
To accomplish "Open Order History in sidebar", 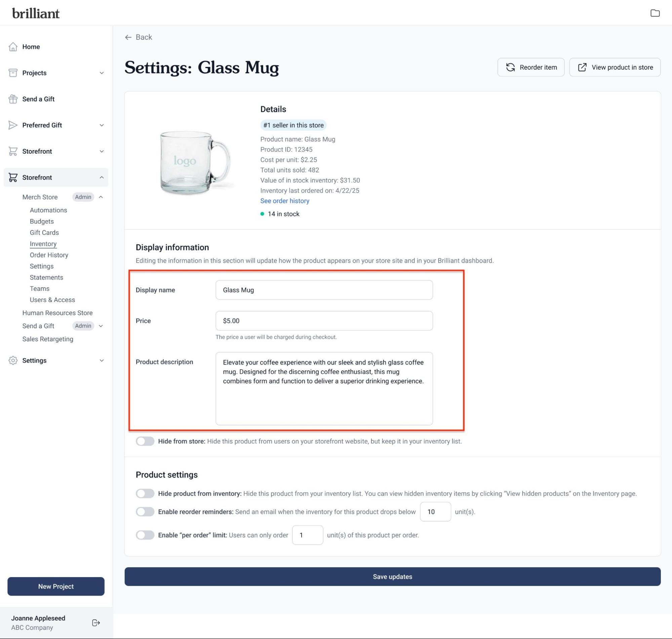I will (49, 255).
